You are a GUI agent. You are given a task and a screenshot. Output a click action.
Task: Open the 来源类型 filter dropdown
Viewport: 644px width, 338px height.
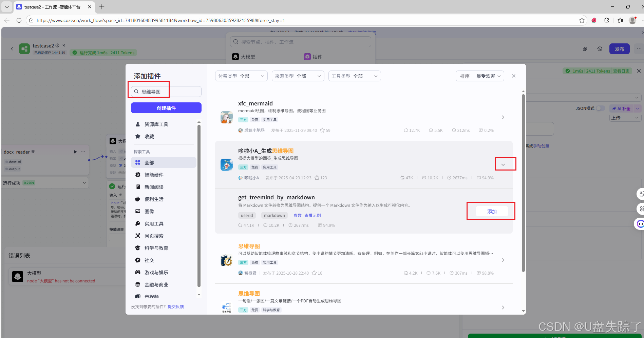298,76
